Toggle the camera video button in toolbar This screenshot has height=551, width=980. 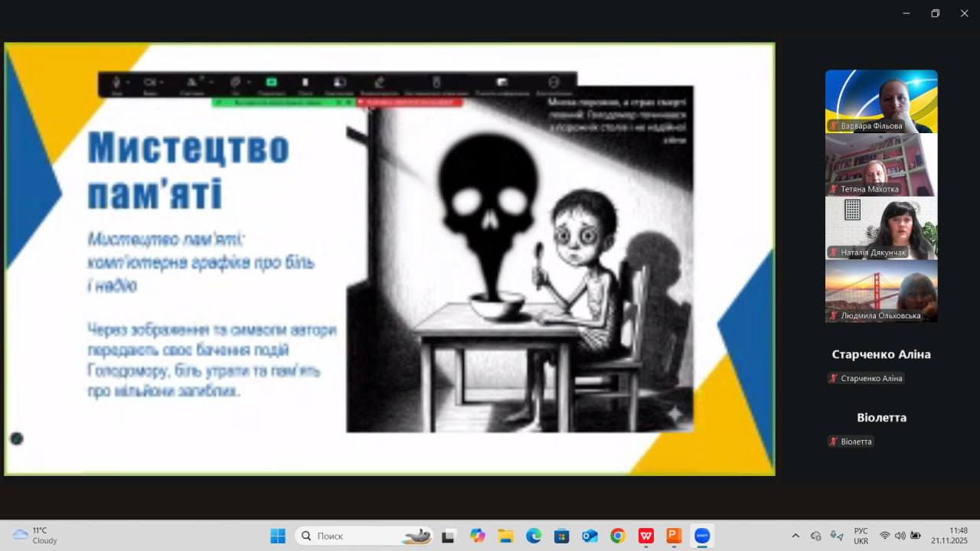149,82
